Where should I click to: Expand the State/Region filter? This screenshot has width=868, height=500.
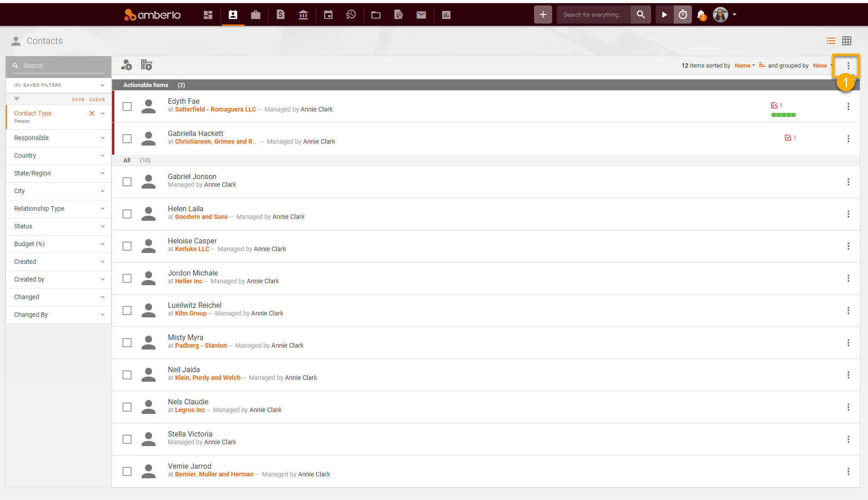(x=59, y=173)
